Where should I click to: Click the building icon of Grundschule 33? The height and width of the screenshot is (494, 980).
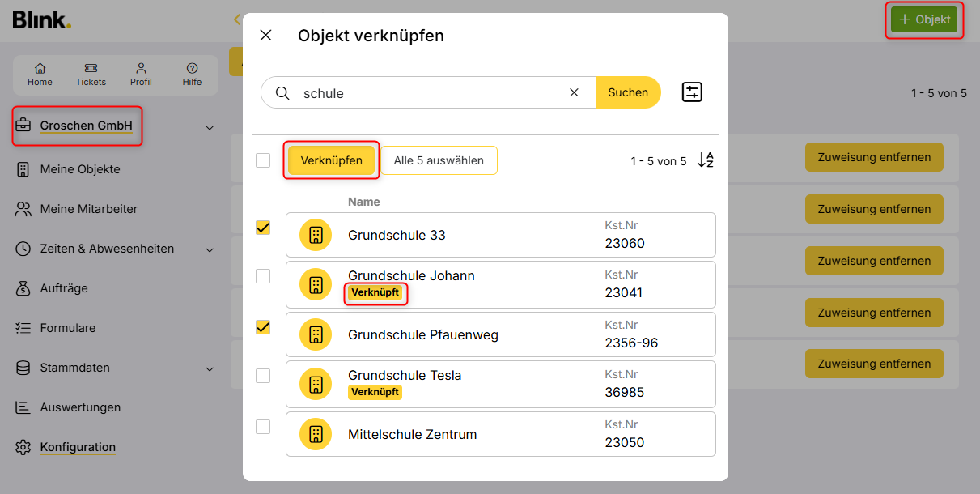[x=316, y=236]
